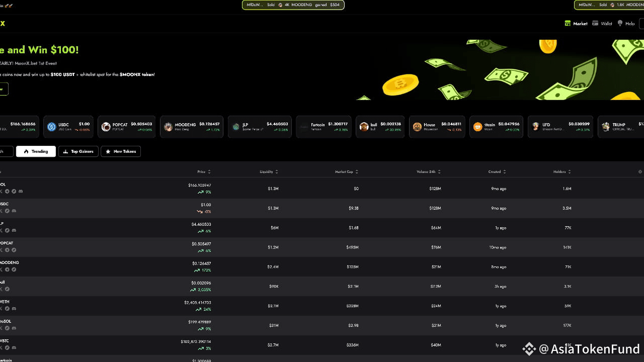Click the podium icon on Top Gainers
644x362 pixels.
point(65,151)
